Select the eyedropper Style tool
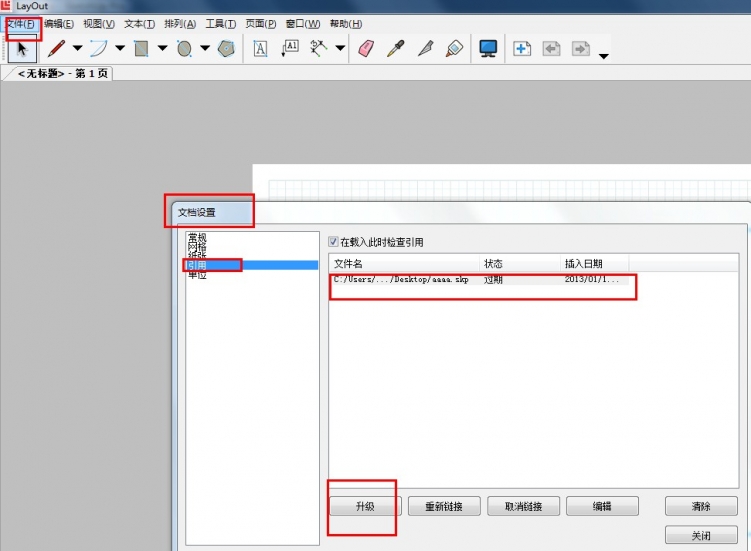Image resolution: width=751 pixels, height=551 pixels. (x=396, y=48)
